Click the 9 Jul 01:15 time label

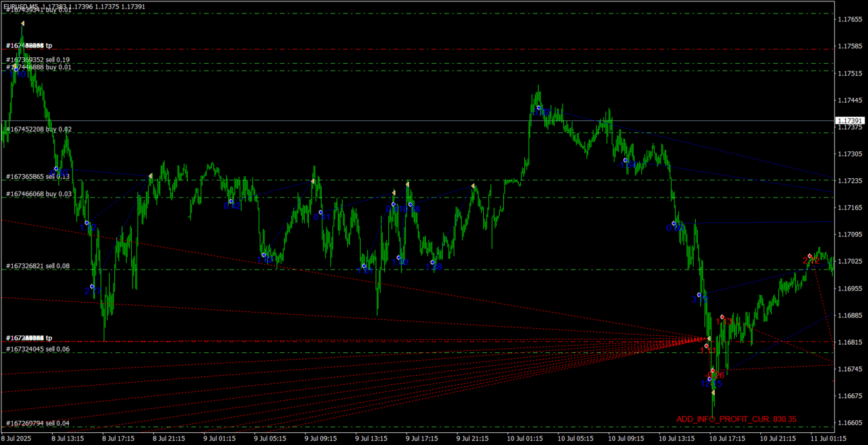click(219, 438)
